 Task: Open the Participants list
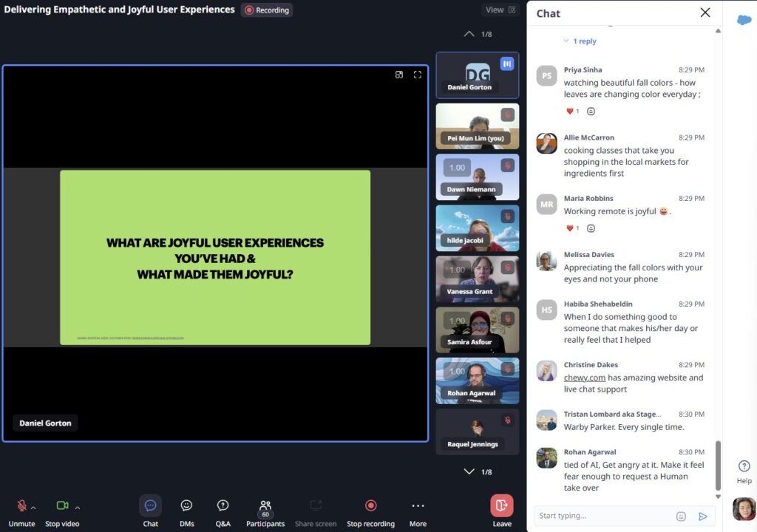[x=265, y=506]
